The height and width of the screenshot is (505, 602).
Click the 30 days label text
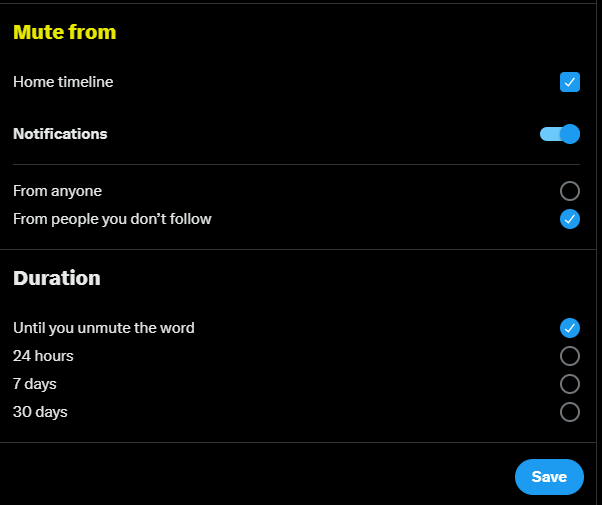[40, 412]
